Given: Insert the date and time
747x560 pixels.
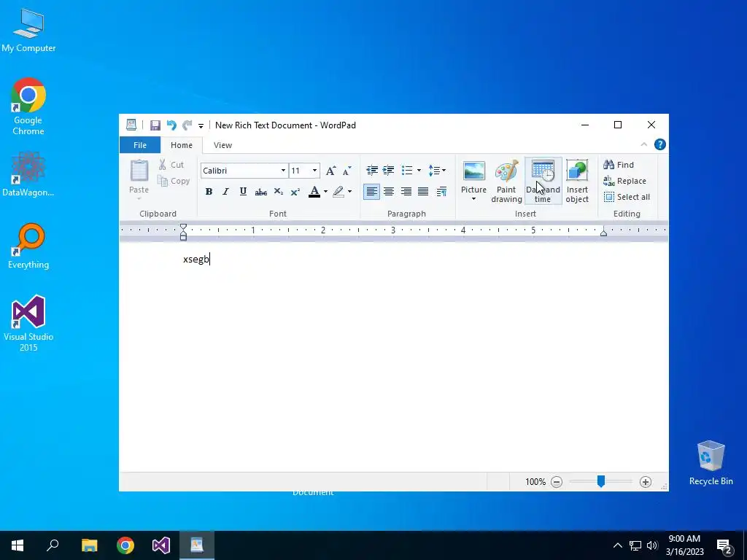Looking at the screenshot, I should pos(543,182).
